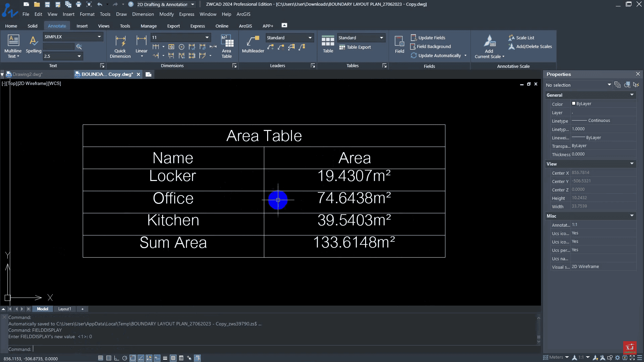Image resolution: width=644 pixels, height=362 pixels.
Task: Open the Multiline Text tool
Action: point(13,46)
